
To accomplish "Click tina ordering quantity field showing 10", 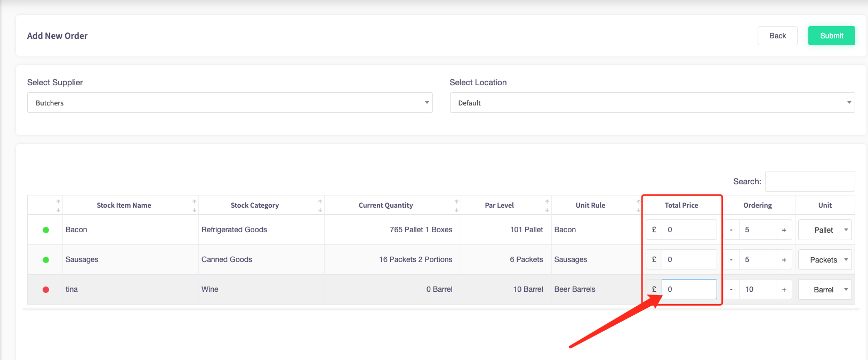I will (x=757, y=289).
